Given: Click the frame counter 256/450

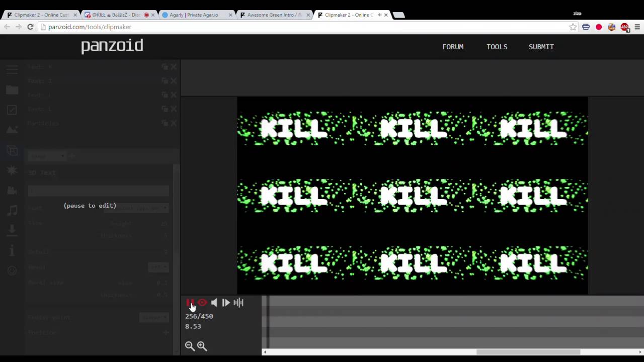Looking at the screenshot, I should pyautogui.click(x=199, y=316).
